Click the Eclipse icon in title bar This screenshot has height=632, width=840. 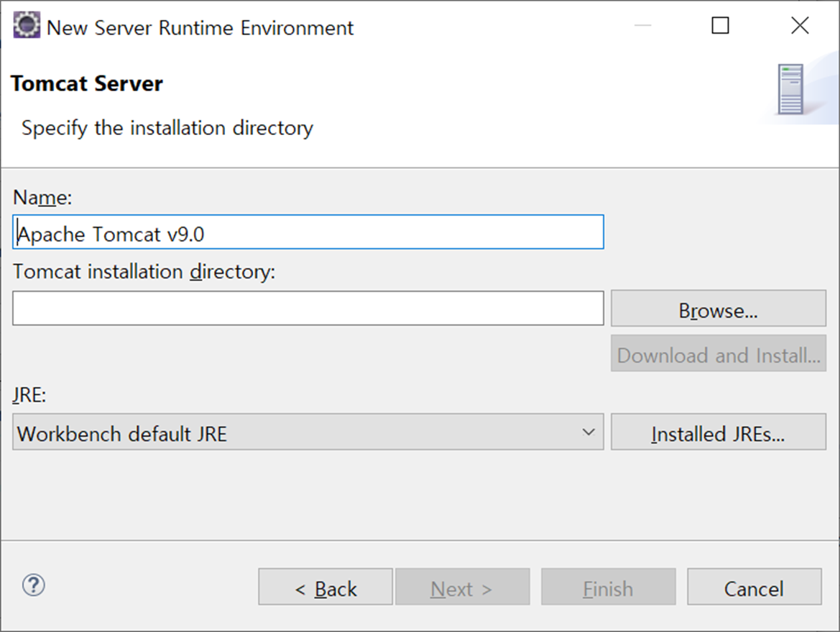(x=27, y=27)
